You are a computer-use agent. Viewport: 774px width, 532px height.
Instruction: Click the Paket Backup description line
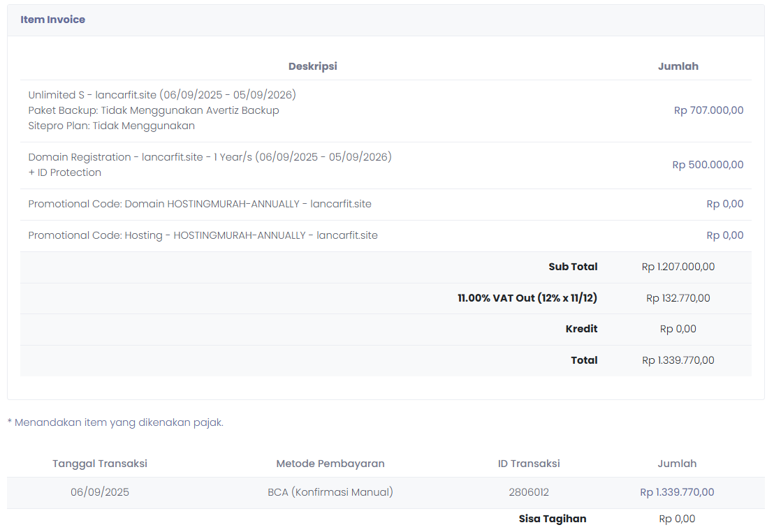pos(154,110)
